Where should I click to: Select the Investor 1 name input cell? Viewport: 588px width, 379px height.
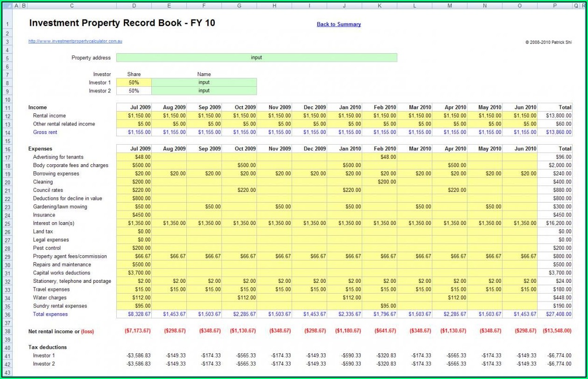point(204,83)
